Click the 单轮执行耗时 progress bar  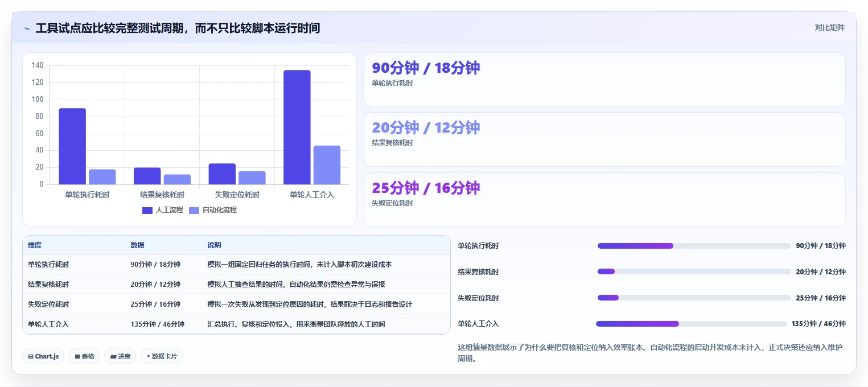coord(694,246)
